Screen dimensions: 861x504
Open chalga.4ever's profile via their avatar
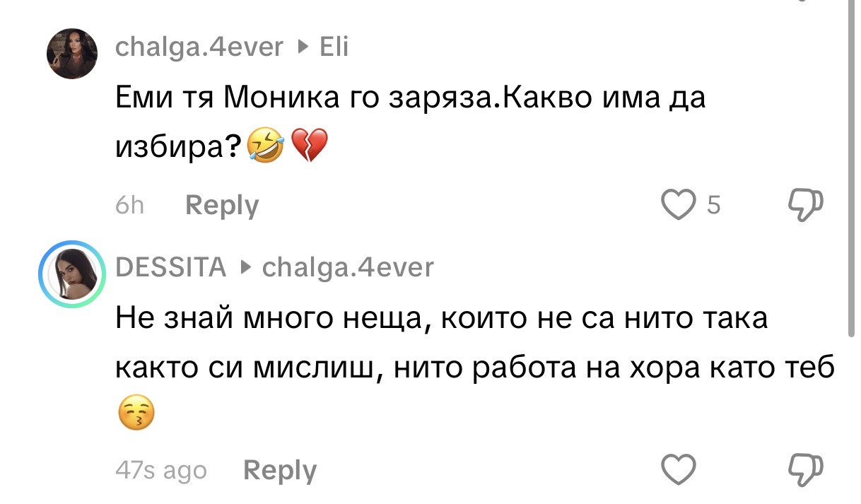(x=71, y=54)
